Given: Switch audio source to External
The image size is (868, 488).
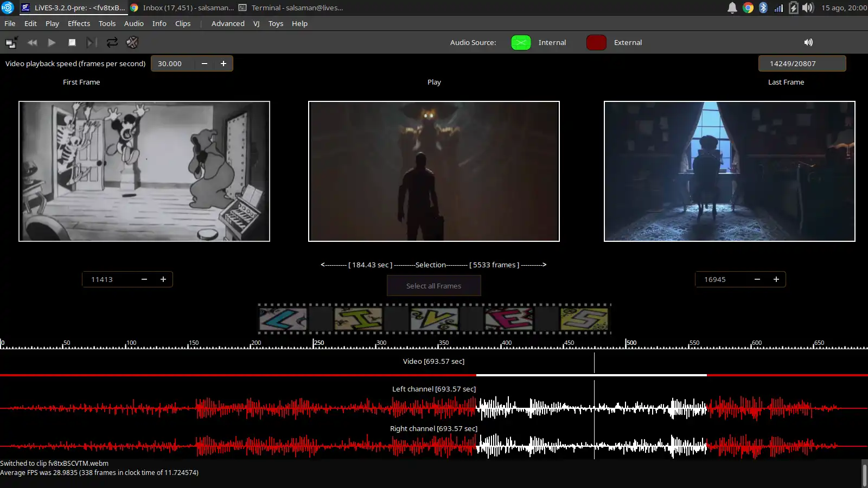Looking at the screenshot, I should tap(596, 42).
